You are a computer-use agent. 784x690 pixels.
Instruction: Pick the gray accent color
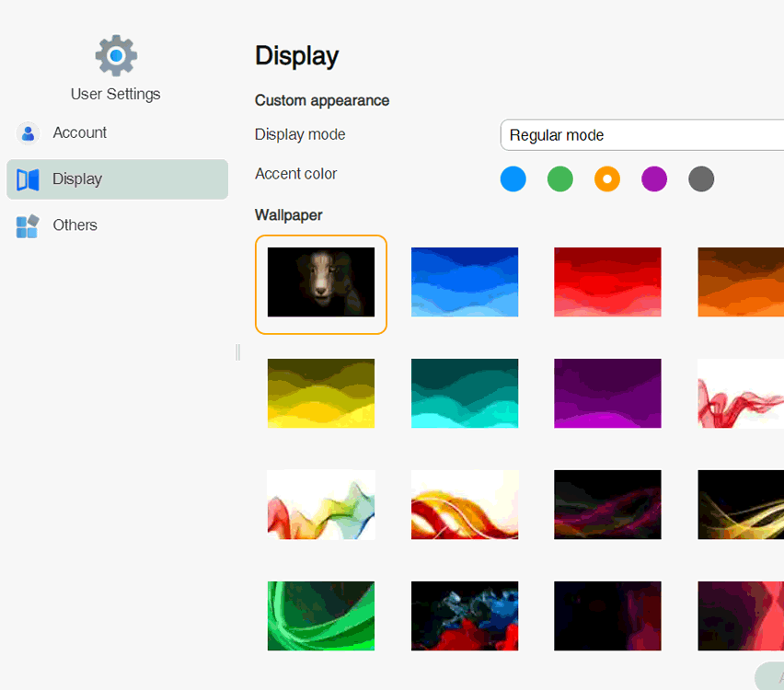[x=701, y=179]
